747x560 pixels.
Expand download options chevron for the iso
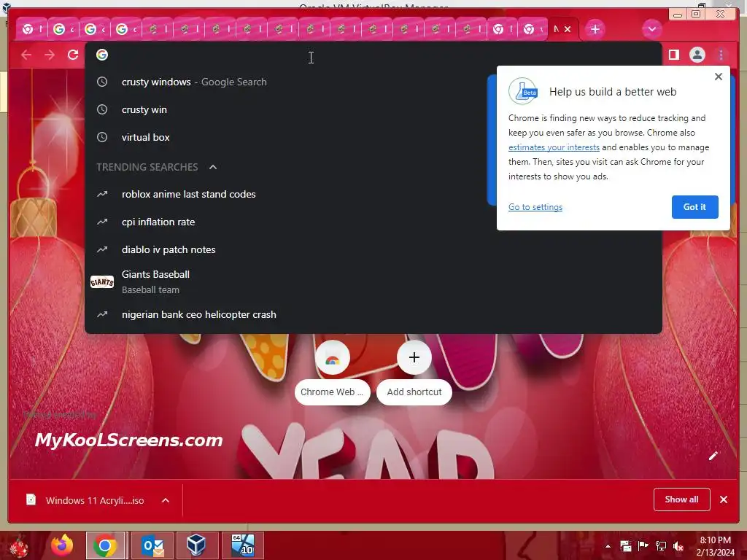coord(166,500)
